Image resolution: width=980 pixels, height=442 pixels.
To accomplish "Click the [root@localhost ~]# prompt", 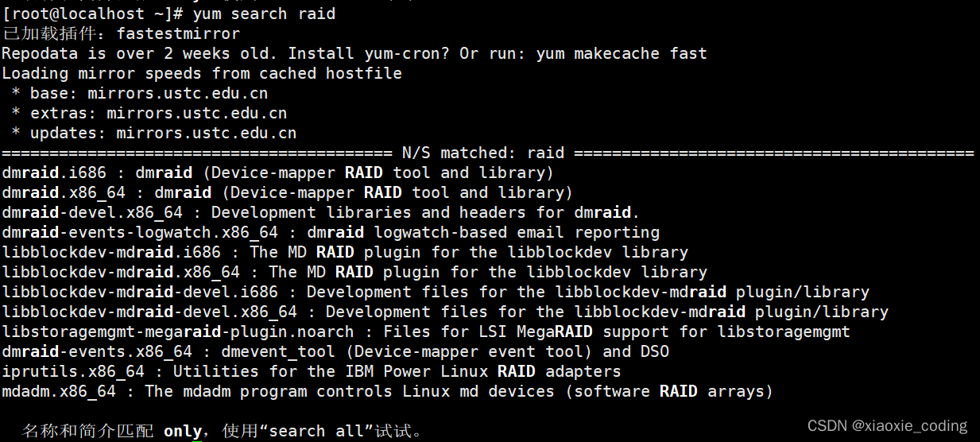I will pyautogui.click(x=94, y=14).
